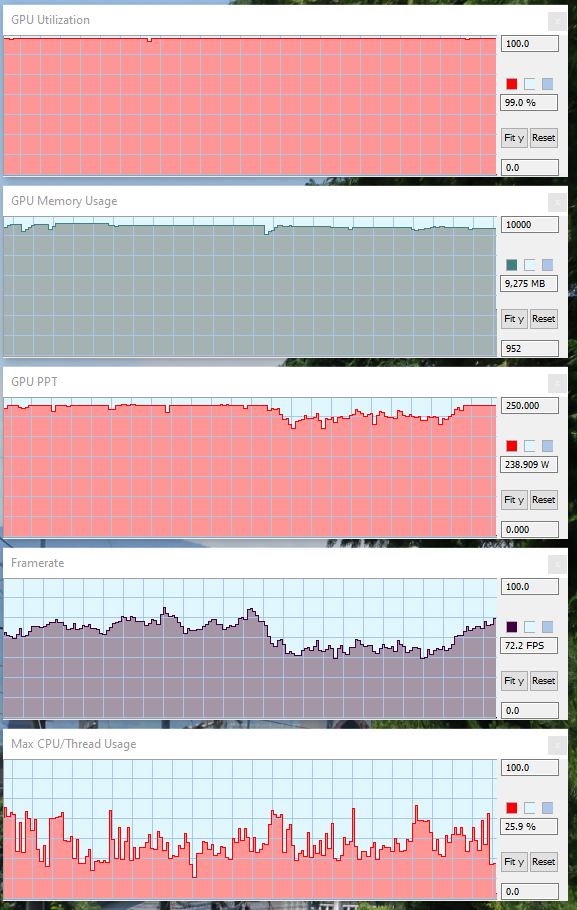Close the GPU Memory Usage graph window

click(557, 203)
